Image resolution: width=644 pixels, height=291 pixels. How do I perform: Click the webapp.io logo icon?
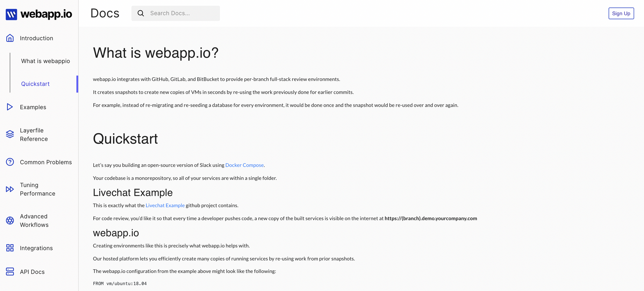pyautogui.click(x=11, y=14)
